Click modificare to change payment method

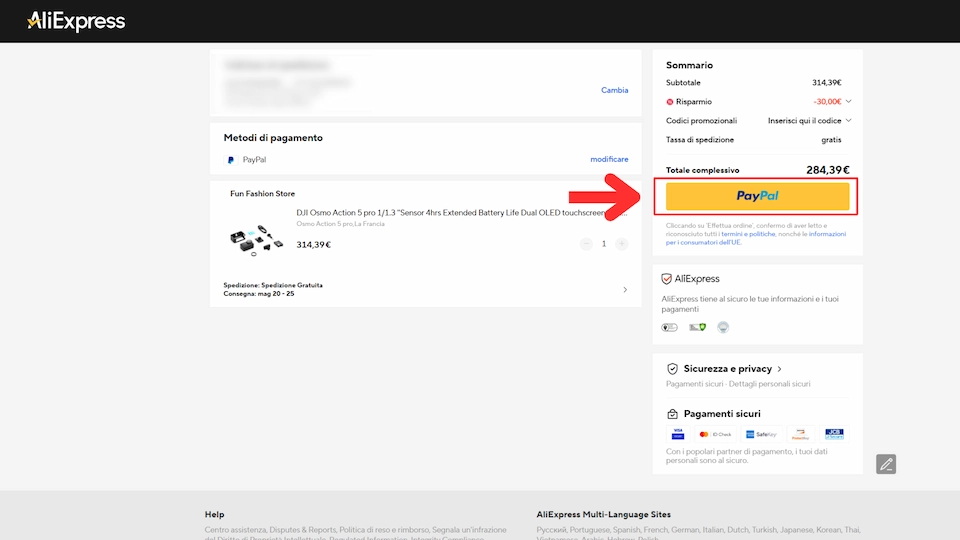click(609, 159)
